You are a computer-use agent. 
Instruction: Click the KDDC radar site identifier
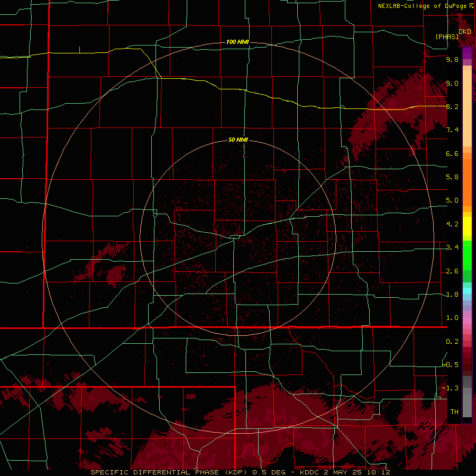pyautogui.click(x=309, y=472)
